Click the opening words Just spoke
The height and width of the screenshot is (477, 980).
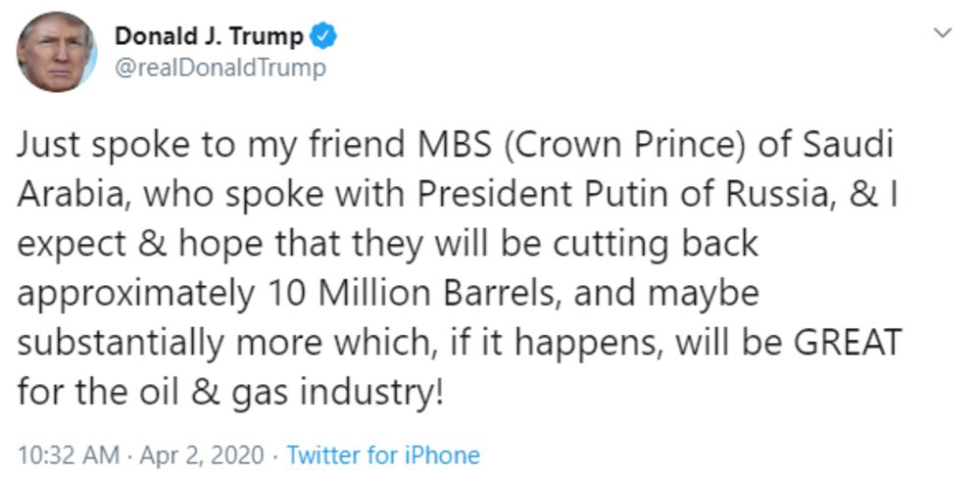[x=92, y=147]
